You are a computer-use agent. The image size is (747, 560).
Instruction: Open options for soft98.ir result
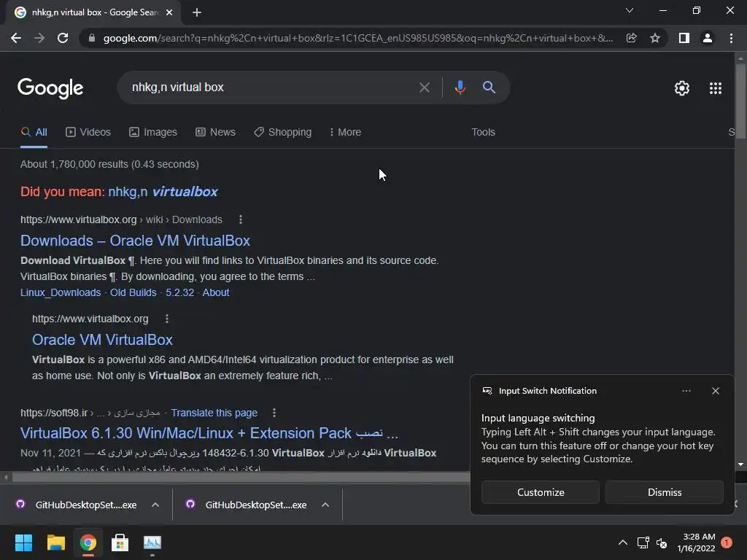click(274, 413)
